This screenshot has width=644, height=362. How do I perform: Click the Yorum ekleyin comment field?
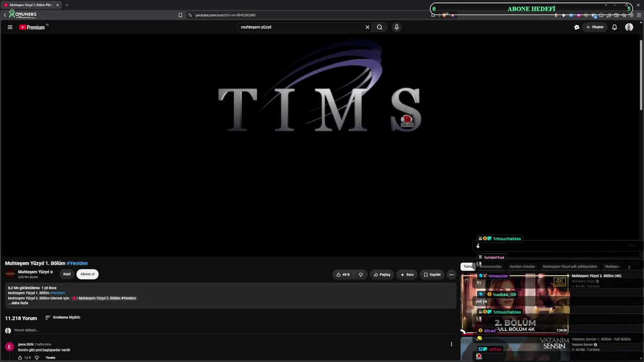(x=231, y=330)
